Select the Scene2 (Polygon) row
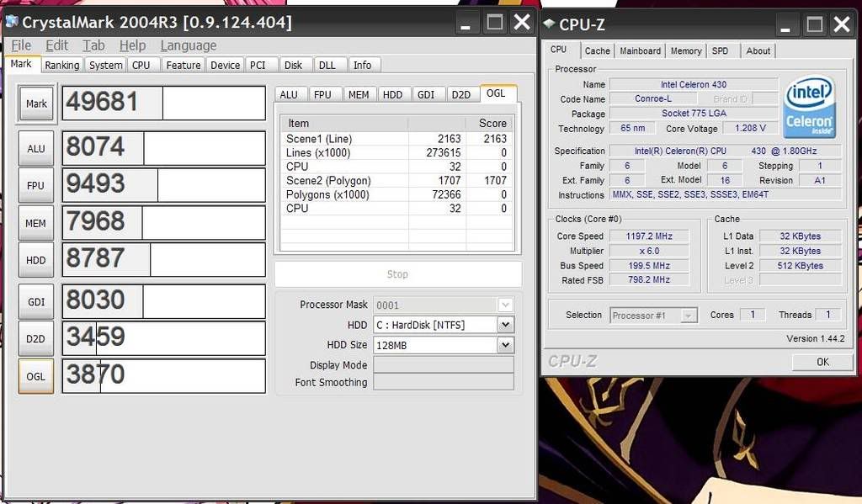The width and height of the screenshot is (862, 504). click(x=397, y=180)
